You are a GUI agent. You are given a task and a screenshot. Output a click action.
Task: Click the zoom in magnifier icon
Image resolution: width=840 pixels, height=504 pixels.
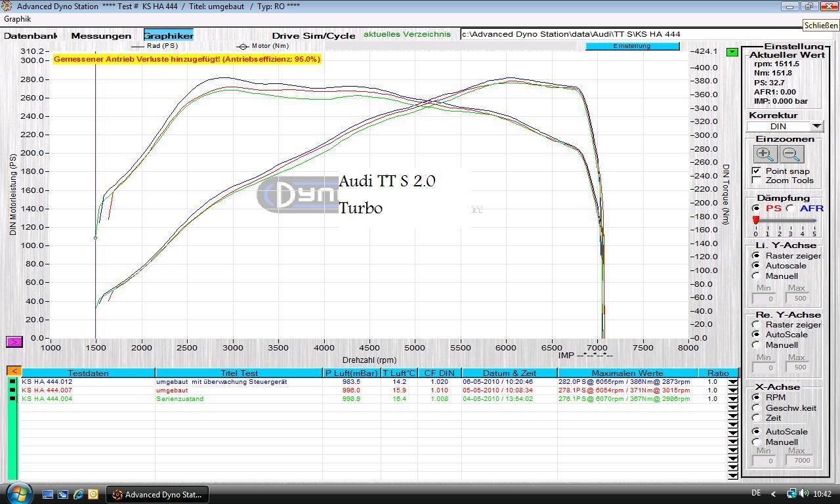[765, 154]
